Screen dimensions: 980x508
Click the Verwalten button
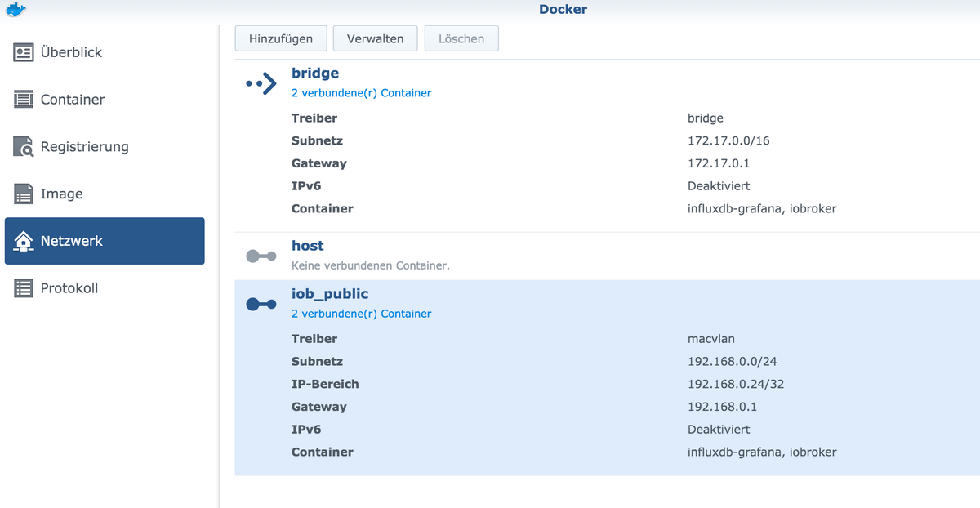tap(375, 38)
